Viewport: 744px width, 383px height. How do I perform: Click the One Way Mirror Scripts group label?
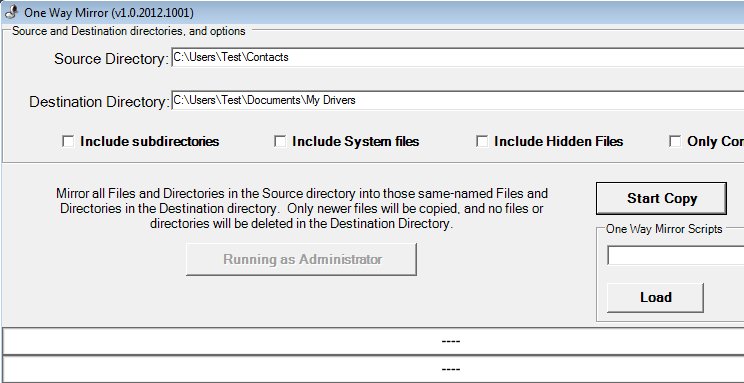point(664,229)
